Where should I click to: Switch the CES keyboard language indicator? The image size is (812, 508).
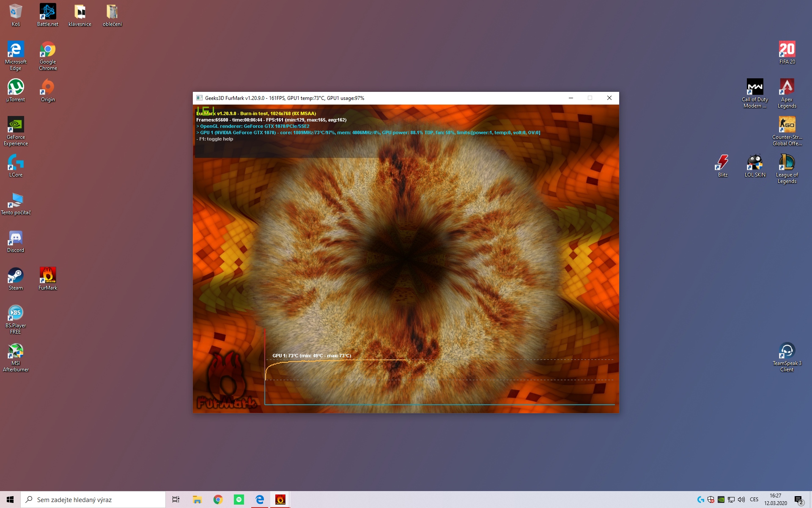[754, 500]
